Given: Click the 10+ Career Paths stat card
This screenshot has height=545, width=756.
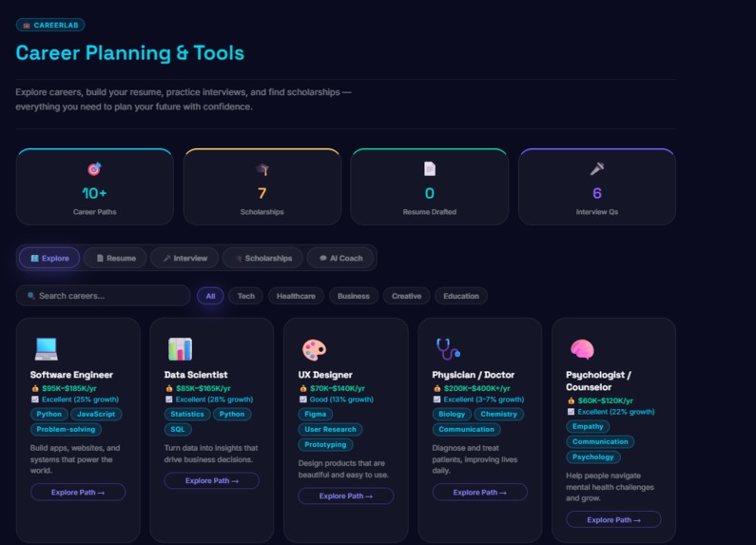Looking at the screenshot, I should [x=94, y=187].
